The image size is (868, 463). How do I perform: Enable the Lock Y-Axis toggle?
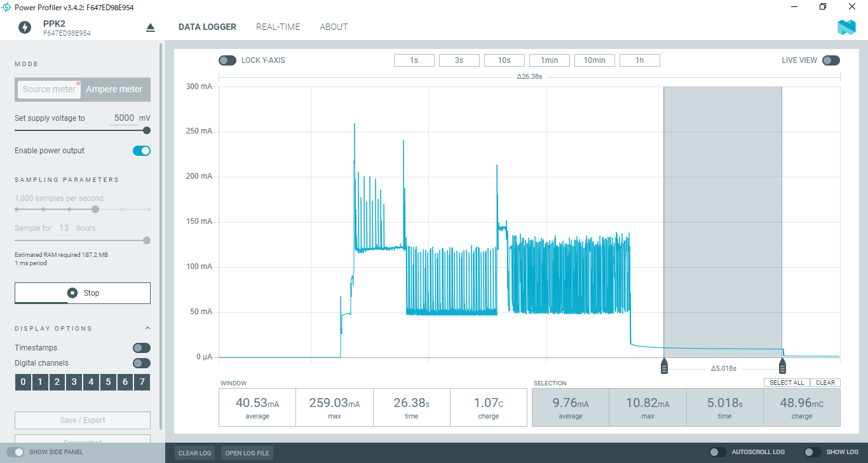click(x=227, y=60)
